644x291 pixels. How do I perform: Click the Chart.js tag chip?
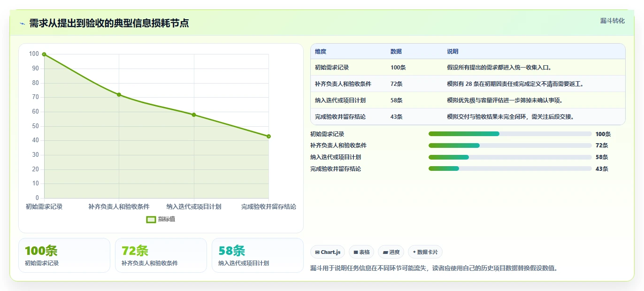(328, 252)
